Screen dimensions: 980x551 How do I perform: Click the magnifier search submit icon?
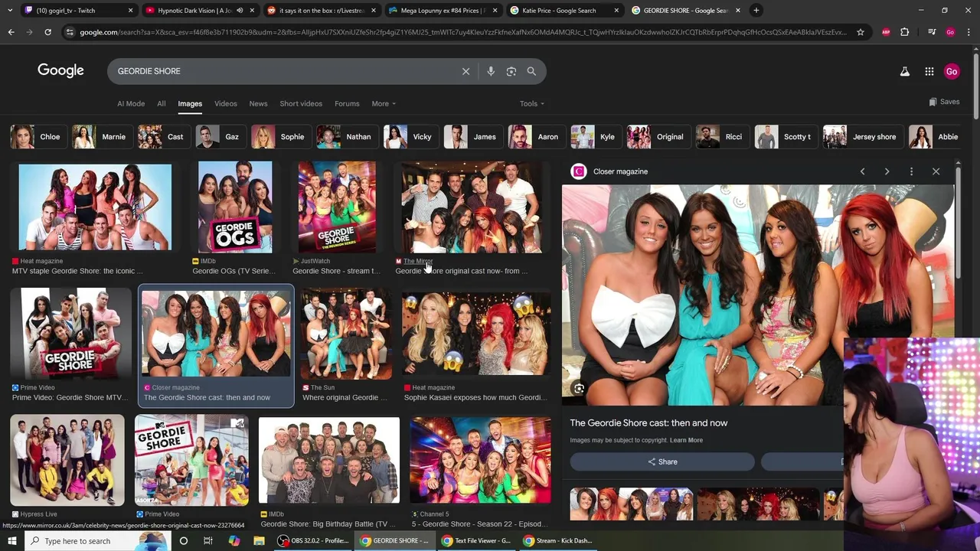pos(531,71)
